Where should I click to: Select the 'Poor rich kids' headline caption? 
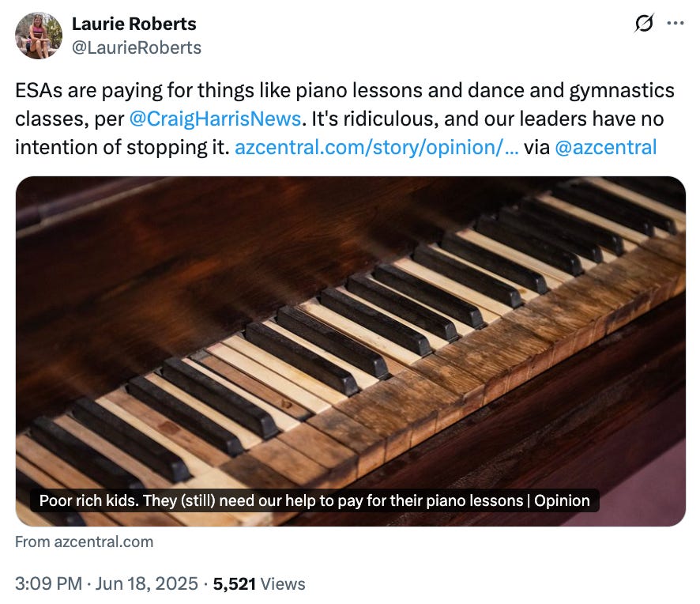coord(314,500)
